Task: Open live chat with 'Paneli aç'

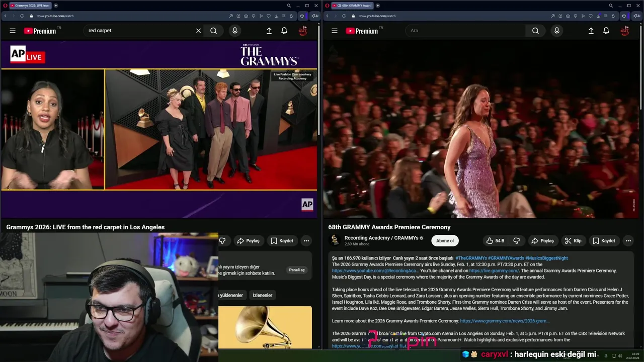Action: (x=297, y=270)
